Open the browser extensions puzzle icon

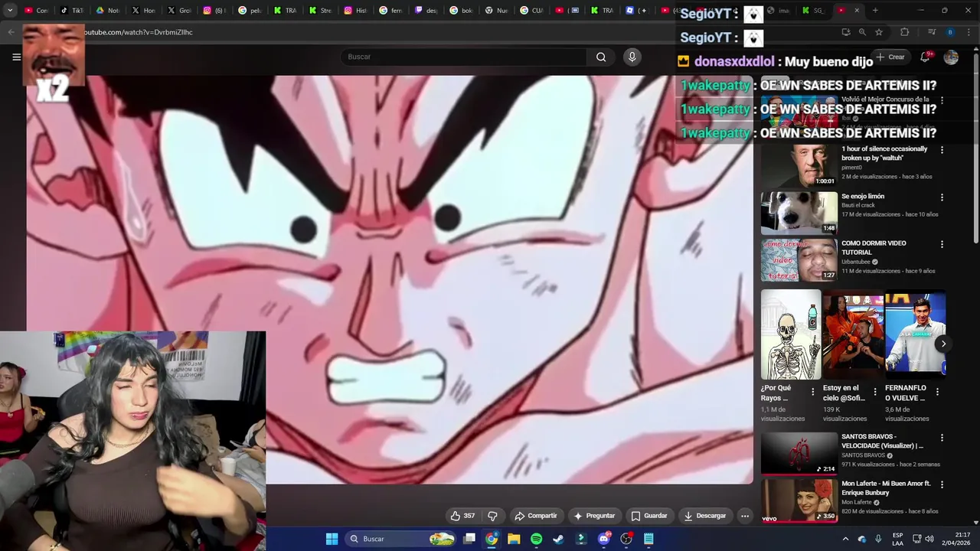tap(904, 32)
